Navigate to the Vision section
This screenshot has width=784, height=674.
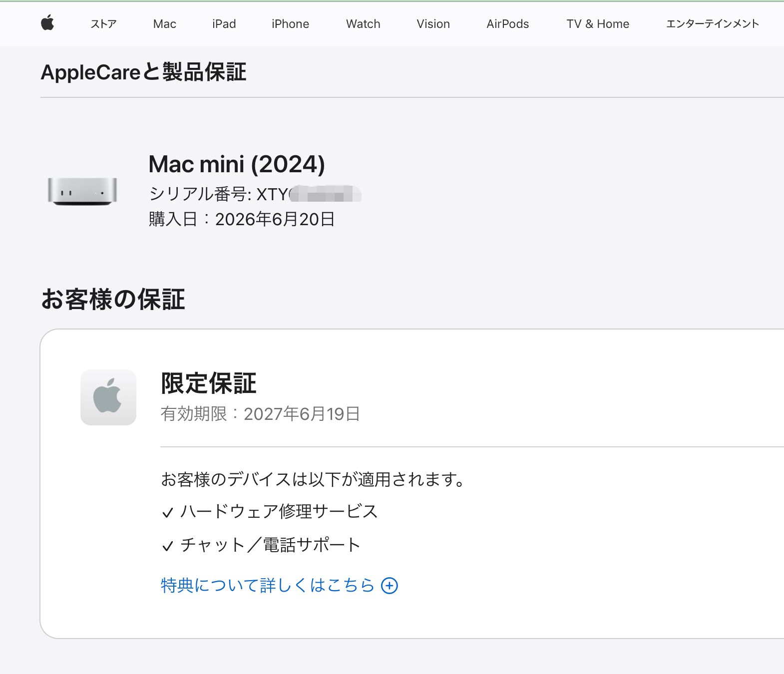click(x=433, y=24)
